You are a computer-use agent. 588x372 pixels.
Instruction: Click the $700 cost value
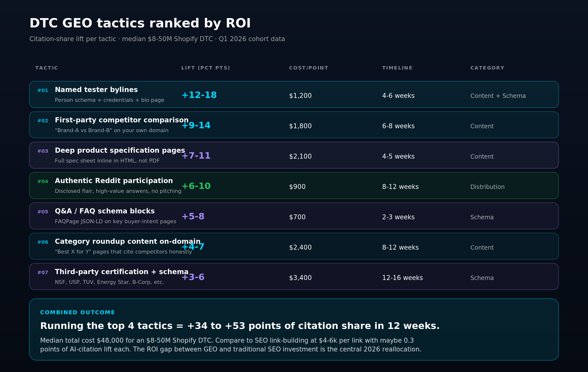pyautogui.click(x=297, y=217)
